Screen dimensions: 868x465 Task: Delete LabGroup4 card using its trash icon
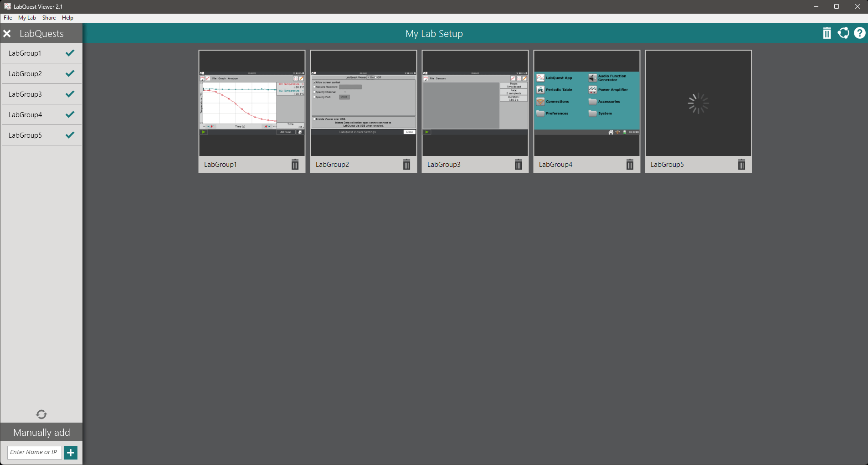pos(630,165)
